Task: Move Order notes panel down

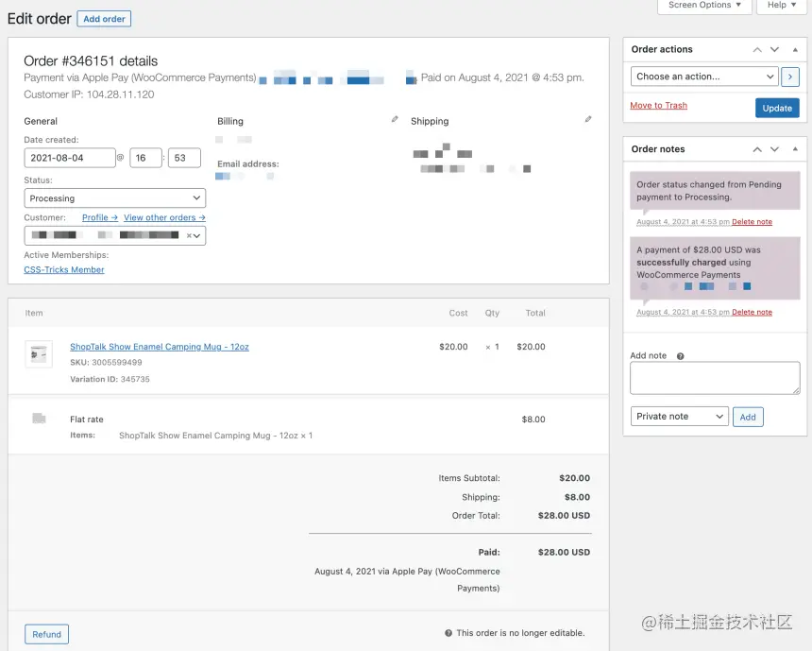Action: (x=775, y=149)
